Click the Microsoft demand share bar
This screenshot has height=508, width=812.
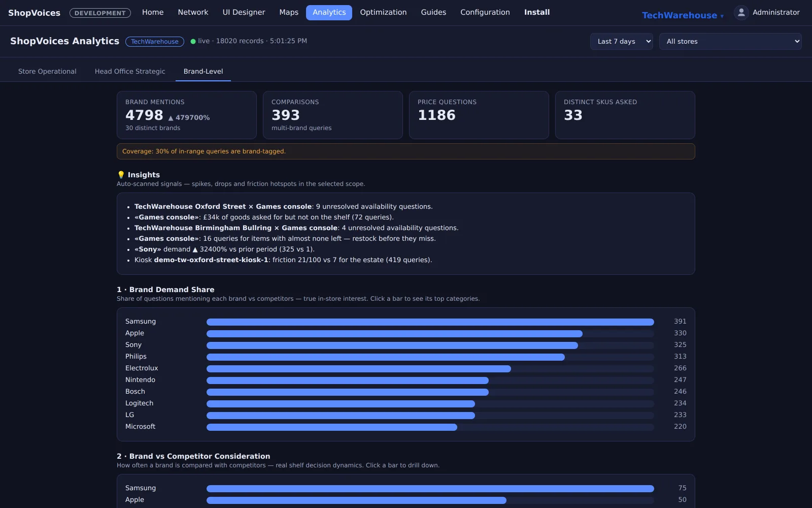[x=332, y=427]
